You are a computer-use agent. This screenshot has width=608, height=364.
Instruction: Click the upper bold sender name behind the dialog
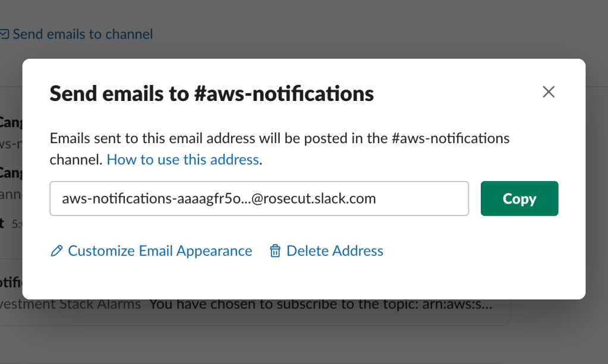11,122
